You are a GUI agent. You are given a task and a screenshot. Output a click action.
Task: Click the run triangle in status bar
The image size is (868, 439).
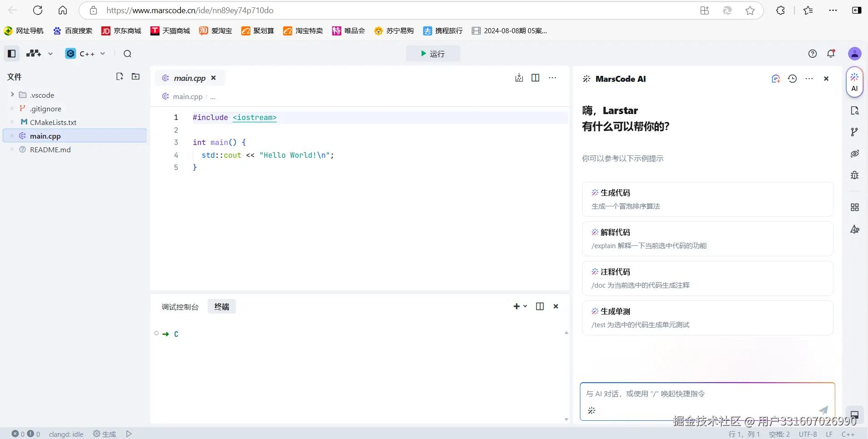click(129, 434)
